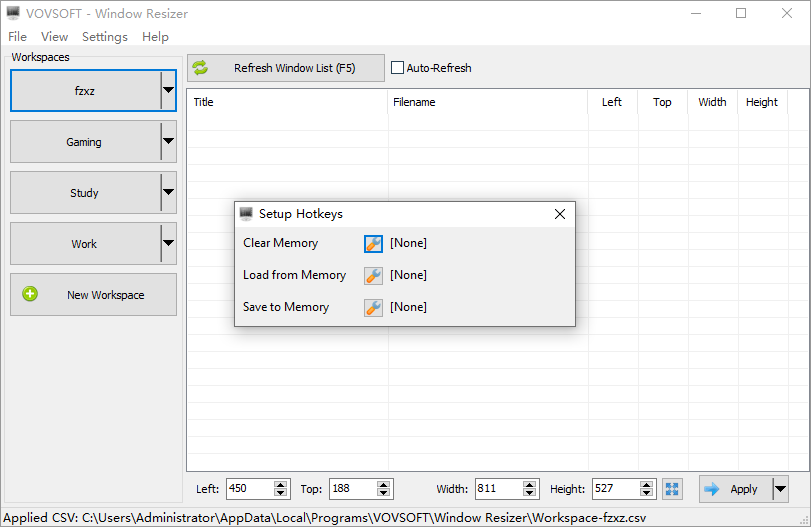Select the Gaming workspace button

[85, 141]
